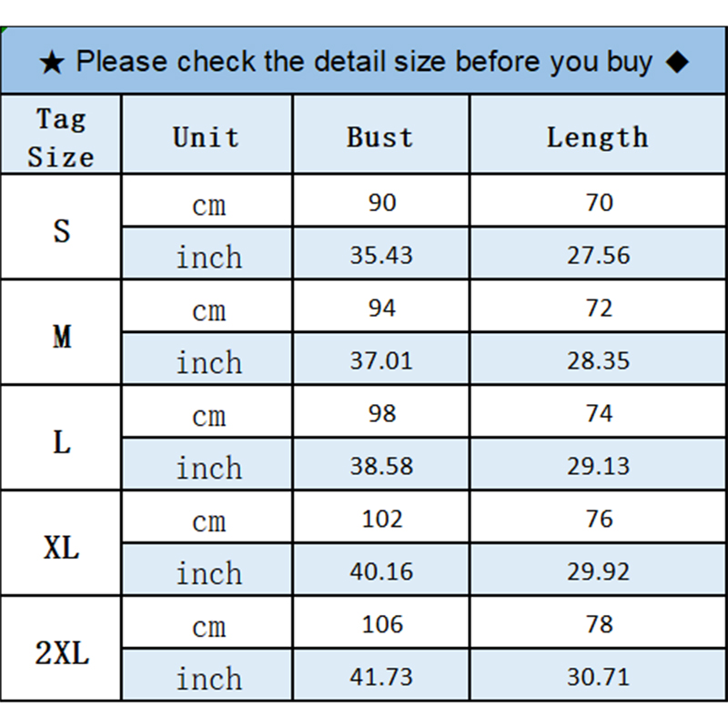Select the length cell showing 70
Screen dimensions: 728x728
pyautogui.click(x=599, y=202)
